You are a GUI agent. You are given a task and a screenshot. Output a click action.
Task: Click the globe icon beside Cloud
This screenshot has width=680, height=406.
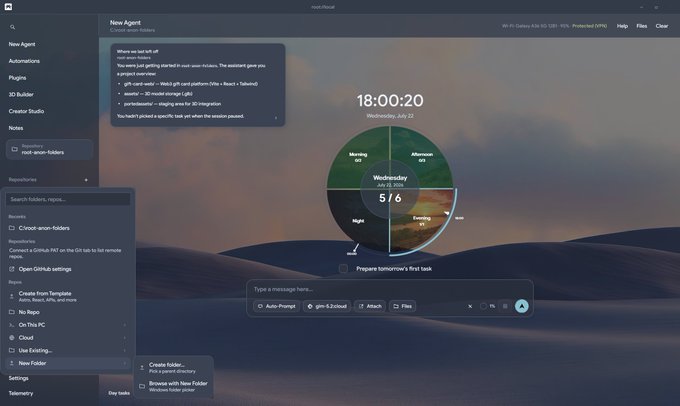click(12, 337)
